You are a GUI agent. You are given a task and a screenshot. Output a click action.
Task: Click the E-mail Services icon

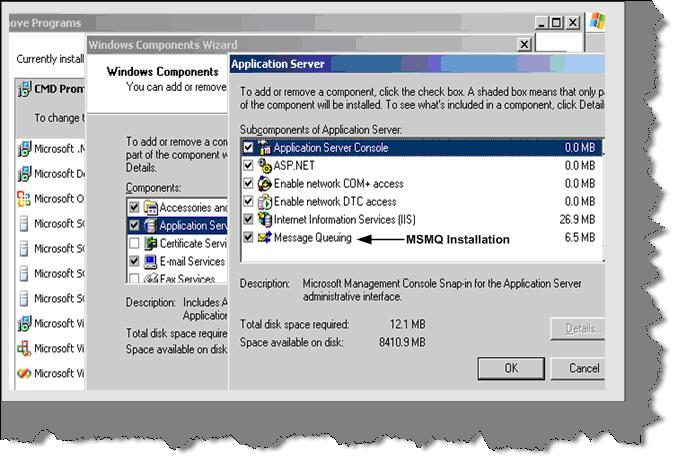point(150,261)
